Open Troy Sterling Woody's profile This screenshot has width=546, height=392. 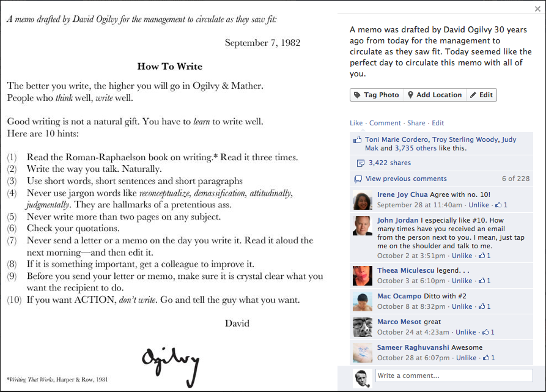pyautogui.click(x=465, y=139)
